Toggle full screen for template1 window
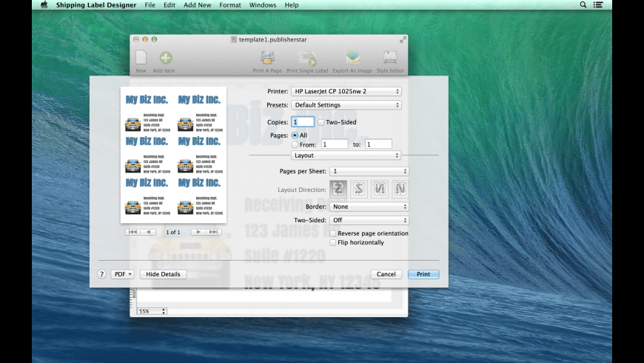Screen dimensions: 644x363 pos(403,39)
